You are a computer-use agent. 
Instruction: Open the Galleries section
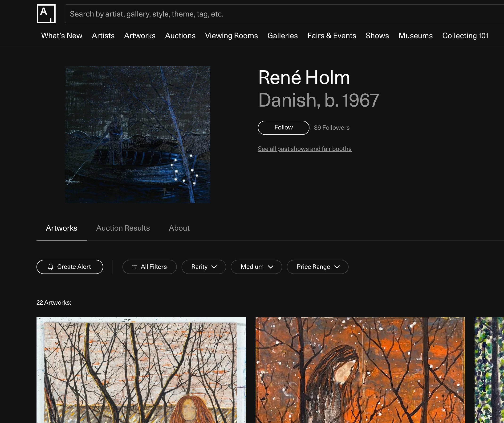coord(282,36)
